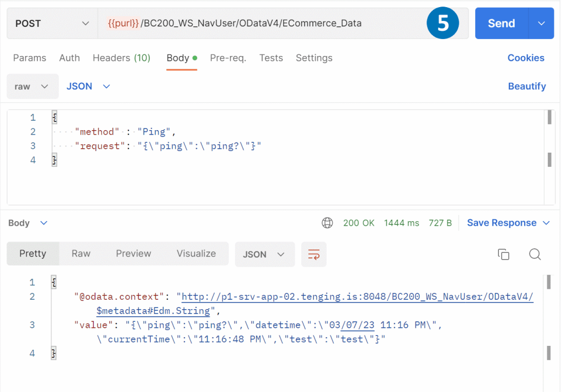Viewport: 562px width, 392px height.
Task: Open the POST method dropdown
Action: point(52,24)
